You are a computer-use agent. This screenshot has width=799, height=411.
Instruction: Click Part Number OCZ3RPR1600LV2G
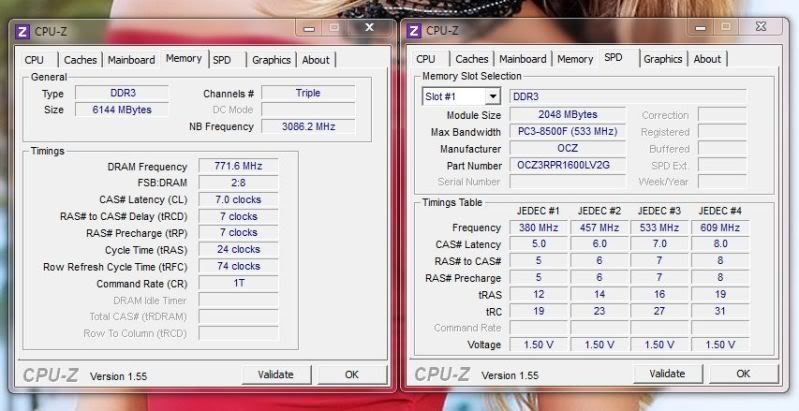[568, 165]
